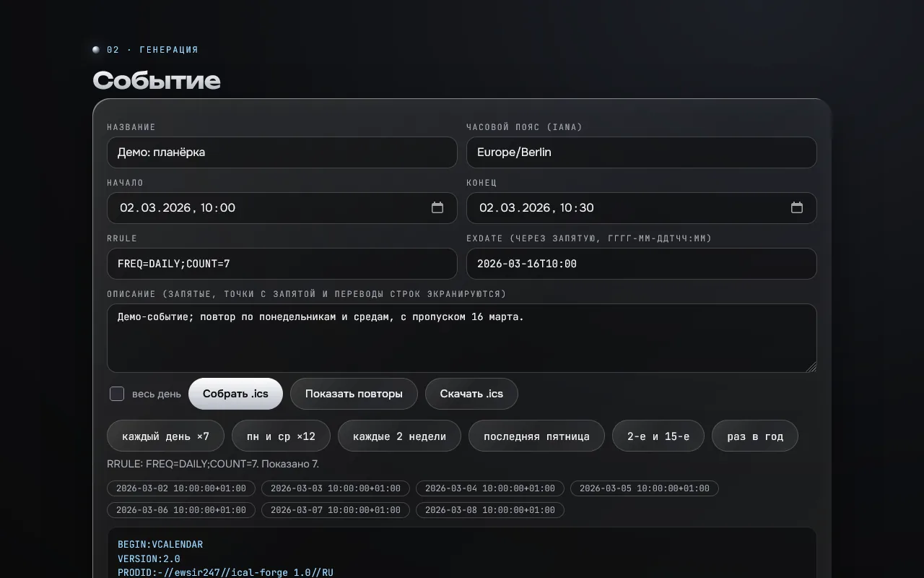Select the 'пн и ср ×12' preset
Screen dimensions: 924x578
[281, 436]
